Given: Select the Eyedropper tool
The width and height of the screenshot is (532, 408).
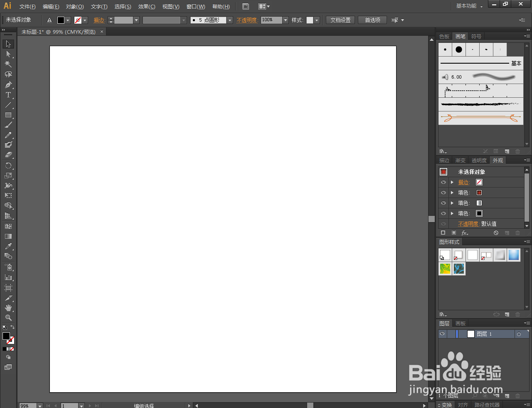Looking at the screenshot, I should [8, 246].
